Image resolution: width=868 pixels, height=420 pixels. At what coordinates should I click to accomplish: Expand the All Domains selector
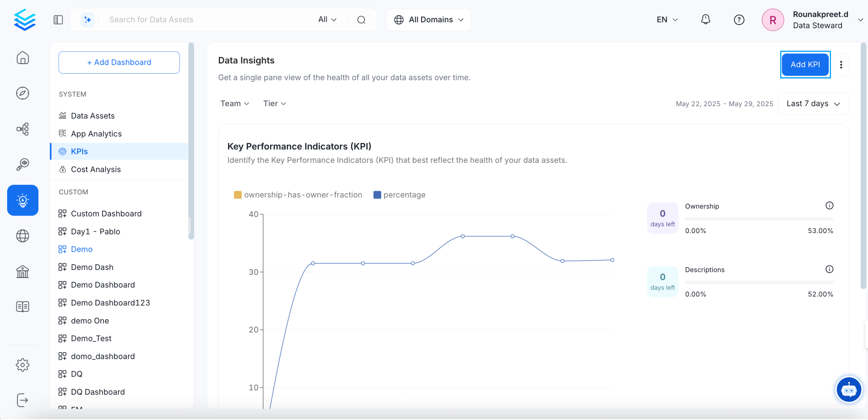coord(428,19)
